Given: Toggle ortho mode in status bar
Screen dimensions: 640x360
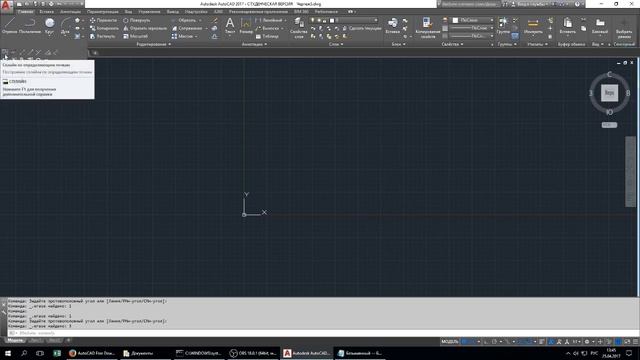Looking at the screenshot, I should pos(487,342).
